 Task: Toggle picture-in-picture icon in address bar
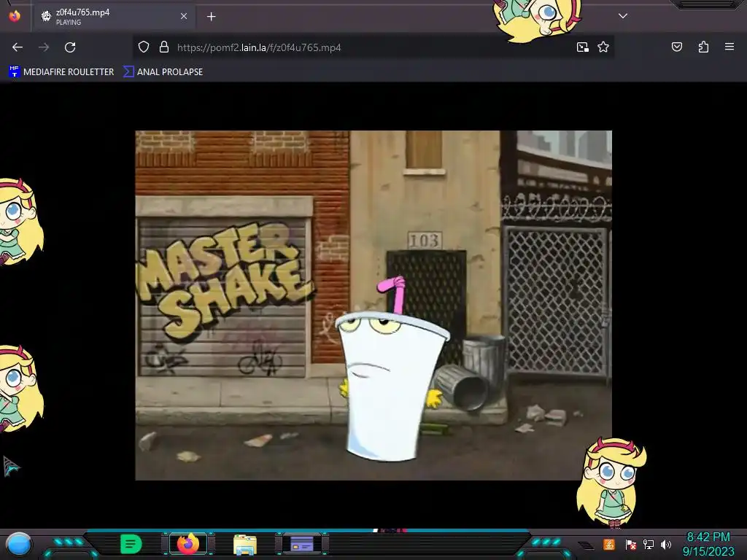pyautogui.click(x=582, y=47)
